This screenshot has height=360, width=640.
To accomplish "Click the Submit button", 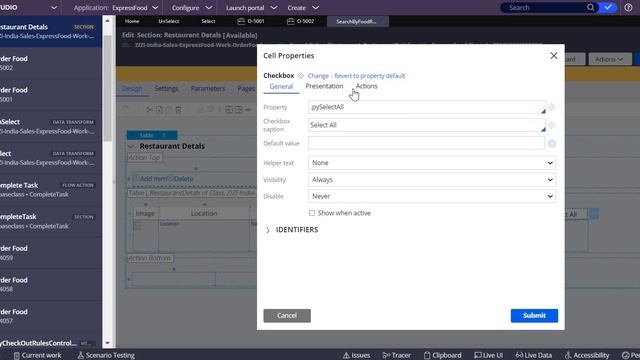I will click(x=534, y=316).
